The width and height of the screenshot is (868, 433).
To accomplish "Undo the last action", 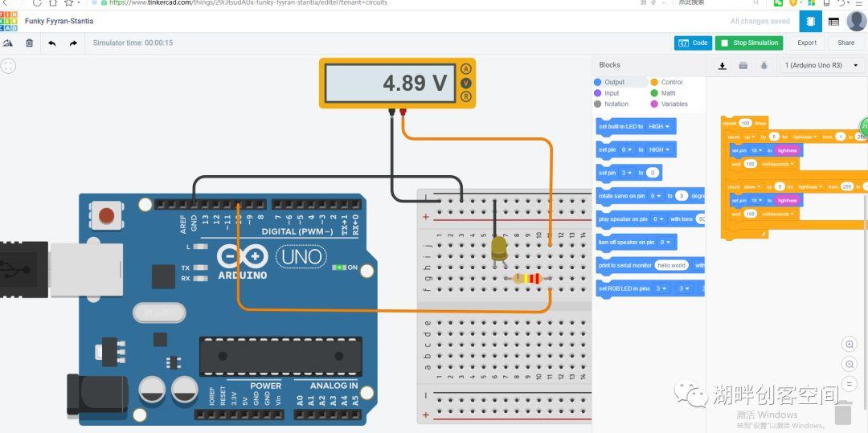I will (52, 43).
